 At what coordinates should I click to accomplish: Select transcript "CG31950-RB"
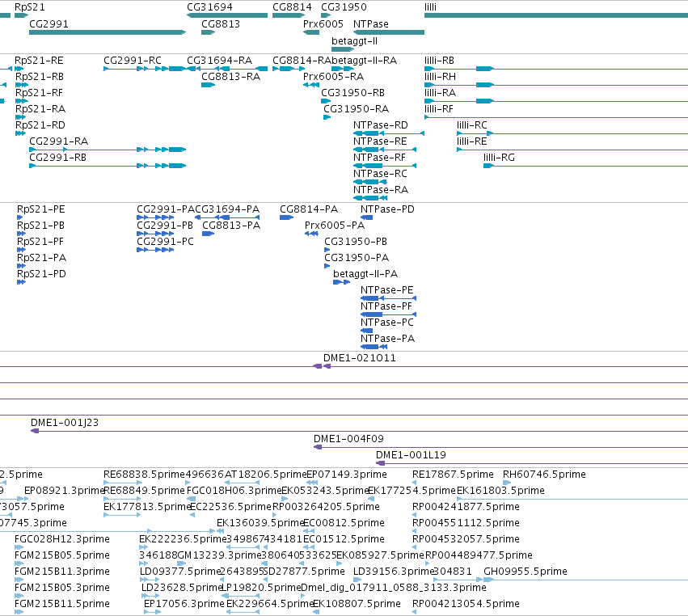pos(353,93)
